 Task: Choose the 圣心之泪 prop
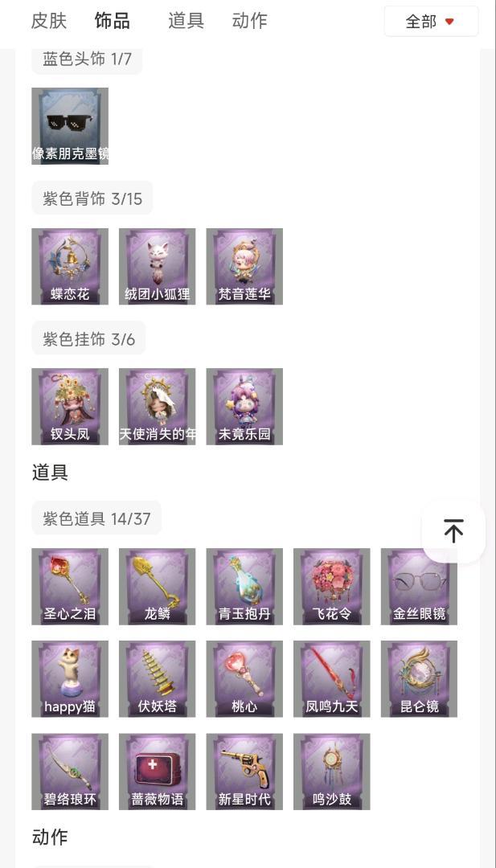[x=70, y=587]
